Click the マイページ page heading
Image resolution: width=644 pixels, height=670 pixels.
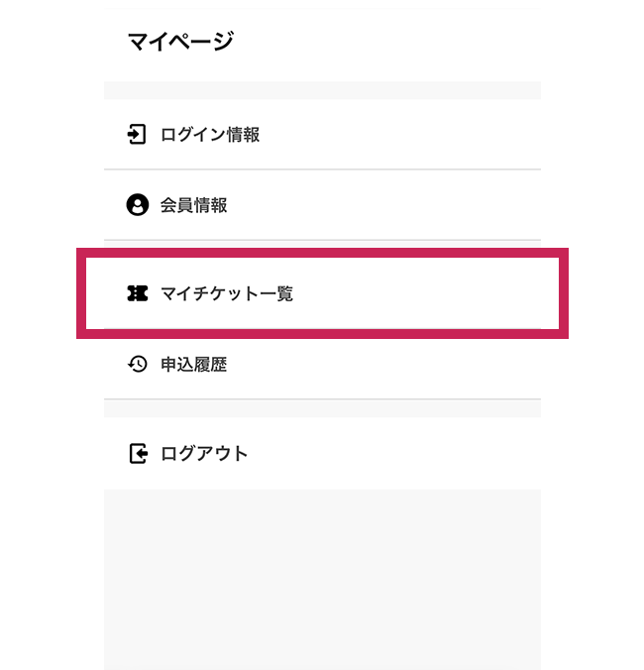click(x=180, y=42)
